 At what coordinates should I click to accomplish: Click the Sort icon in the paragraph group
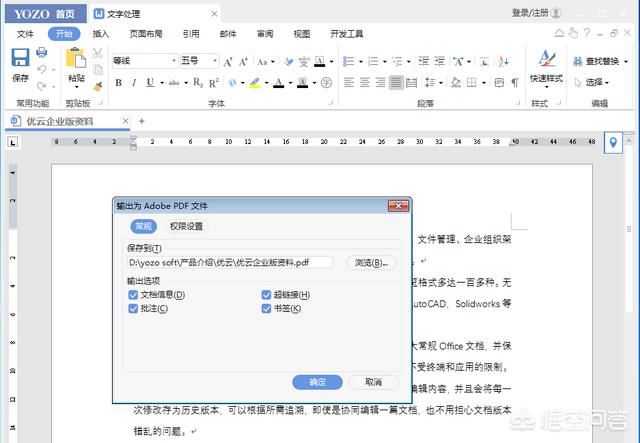coord(503,62)
